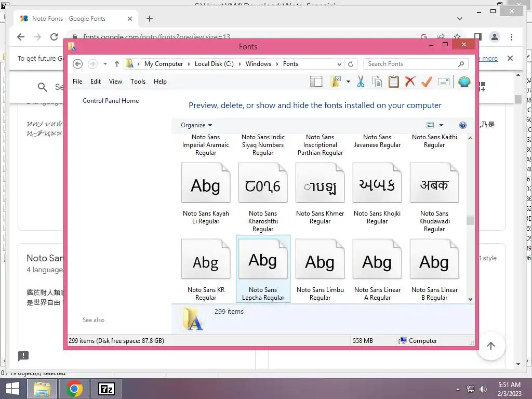Click Local Disk (C:) breadcrumb

pyautogui.click(x=214, y=64)
